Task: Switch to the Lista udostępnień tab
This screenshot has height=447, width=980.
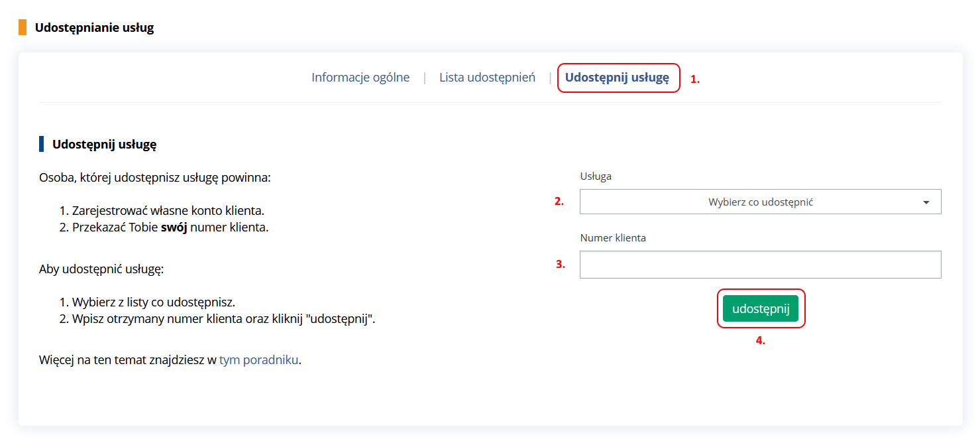Action: [x=487, y=78]
